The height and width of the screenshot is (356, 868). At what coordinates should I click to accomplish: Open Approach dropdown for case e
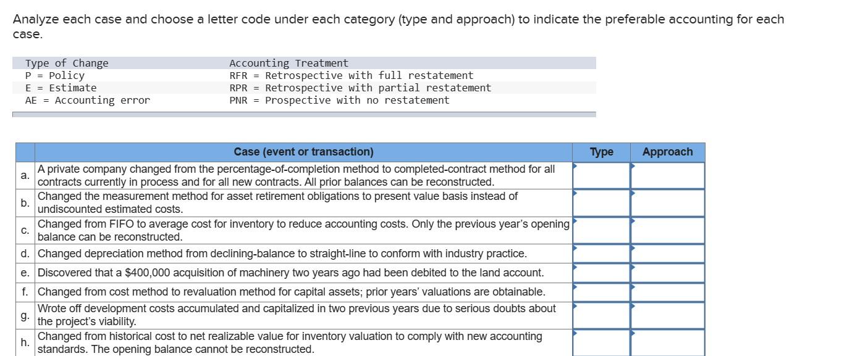[x=668, y=273]
